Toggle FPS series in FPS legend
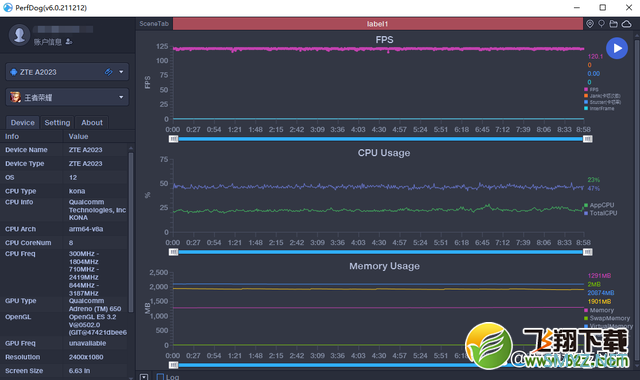Screen dimensions: 640x380 click(591, 89)
